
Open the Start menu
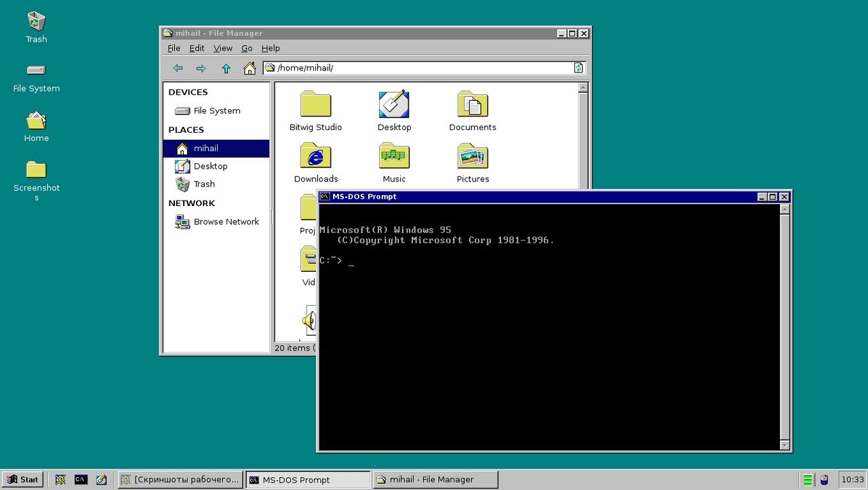click(x=23, y=479)
